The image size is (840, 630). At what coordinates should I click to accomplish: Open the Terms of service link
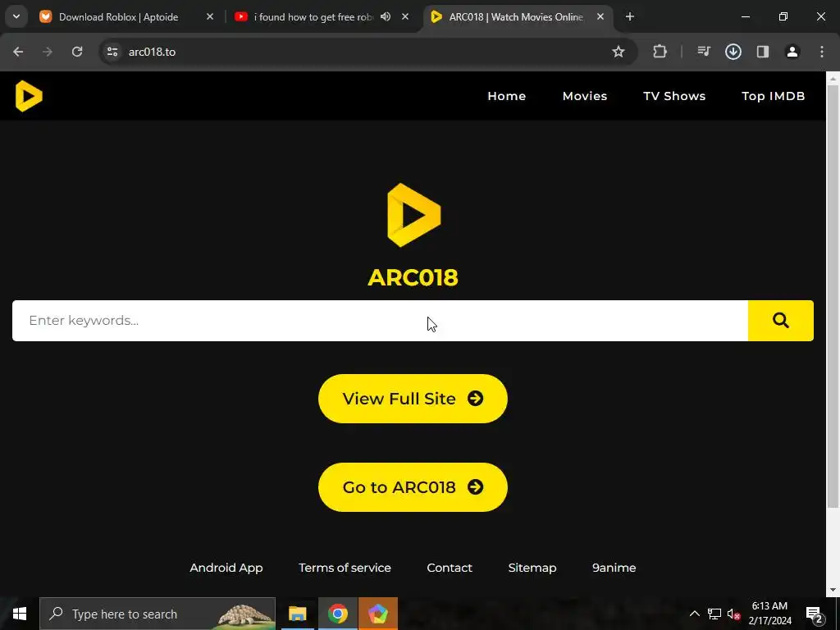345,568
